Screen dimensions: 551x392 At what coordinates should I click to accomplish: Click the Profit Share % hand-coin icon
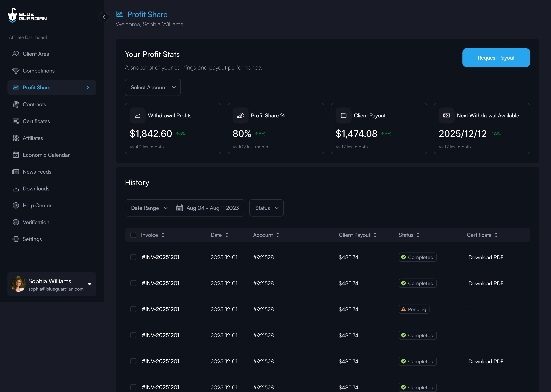click(x=240, y=115)
